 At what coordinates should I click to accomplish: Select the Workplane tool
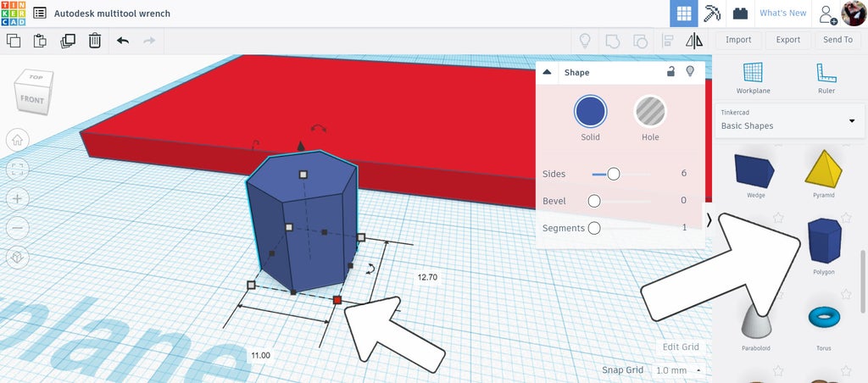[x=753, y=78]
